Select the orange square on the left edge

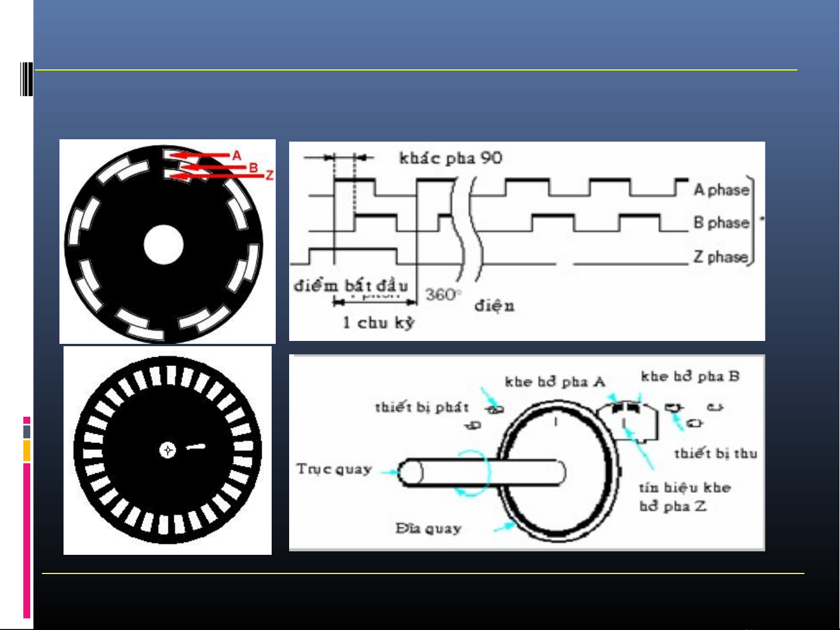[x=27, y=450]
